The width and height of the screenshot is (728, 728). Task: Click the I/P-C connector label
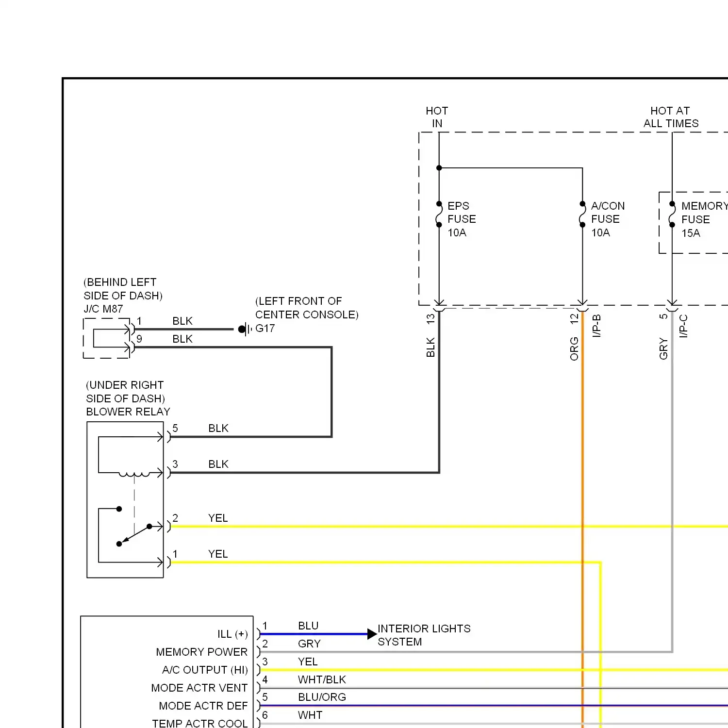[x=683, y=326]
